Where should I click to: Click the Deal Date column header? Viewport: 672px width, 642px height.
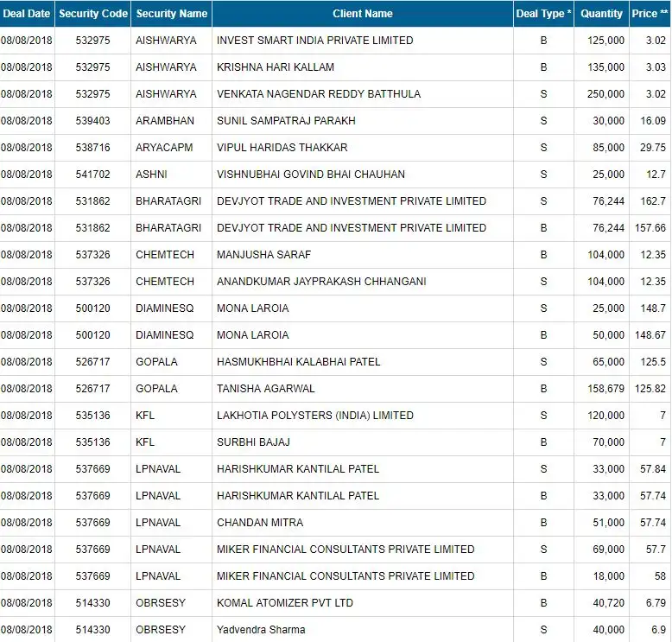pos(27,14)
